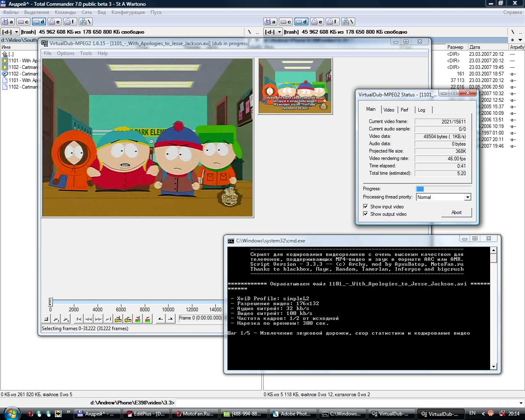The width and height of the screenshot is (525, 420).
Task: Start output playback in VirtualDub
Action: click(x=66, y=319)
